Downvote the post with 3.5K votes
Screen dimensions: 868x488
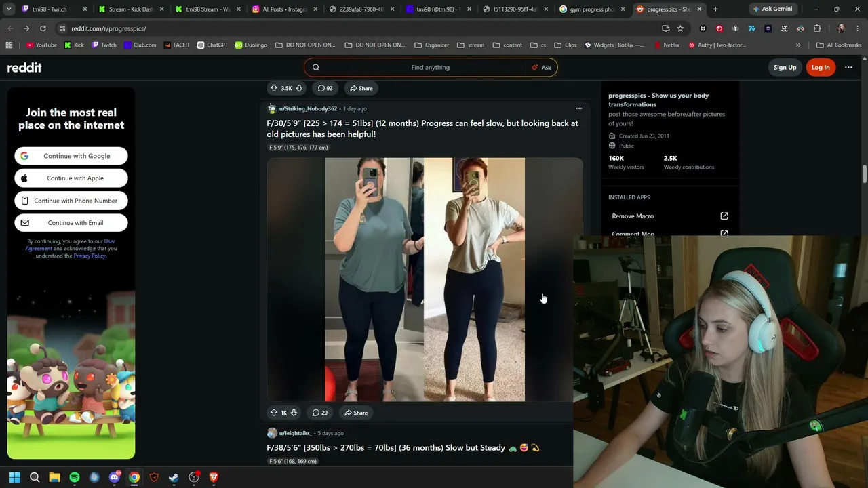299,88
